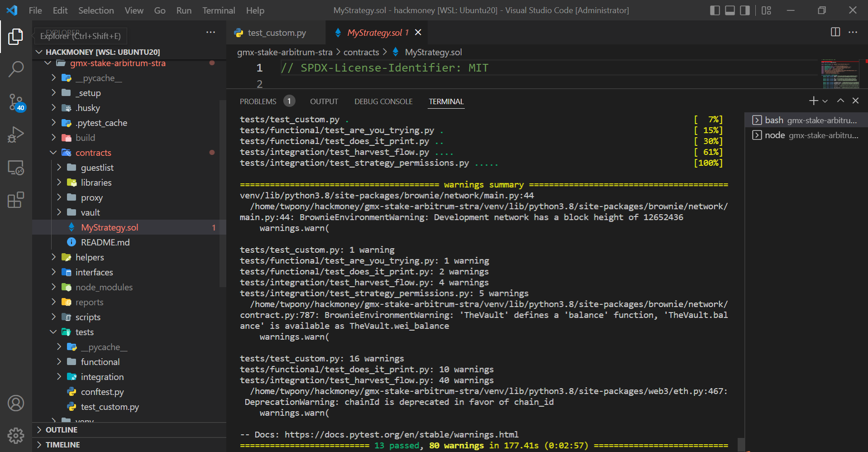The width and height of the screenshot is (868, 452).
Task: Create a new terminal with plus
Action: click(x=813, y=101)
